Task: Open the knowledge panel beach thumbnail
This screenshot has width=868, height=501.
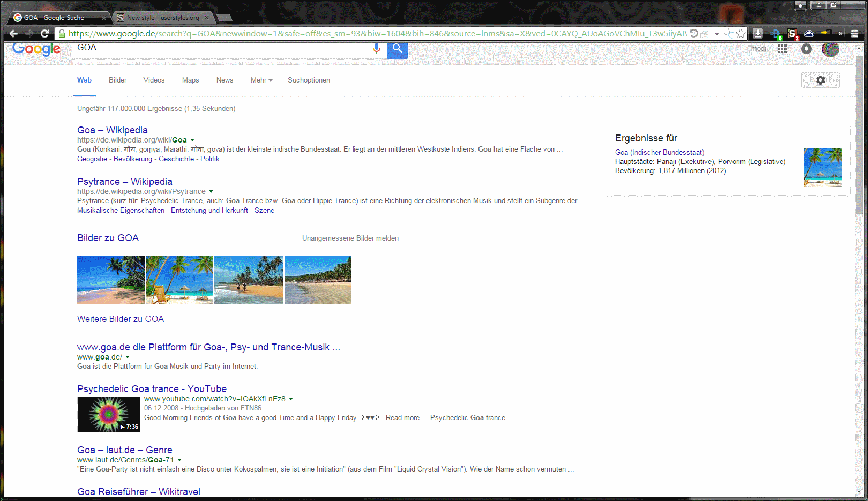Action: click(x=823, y=168)
